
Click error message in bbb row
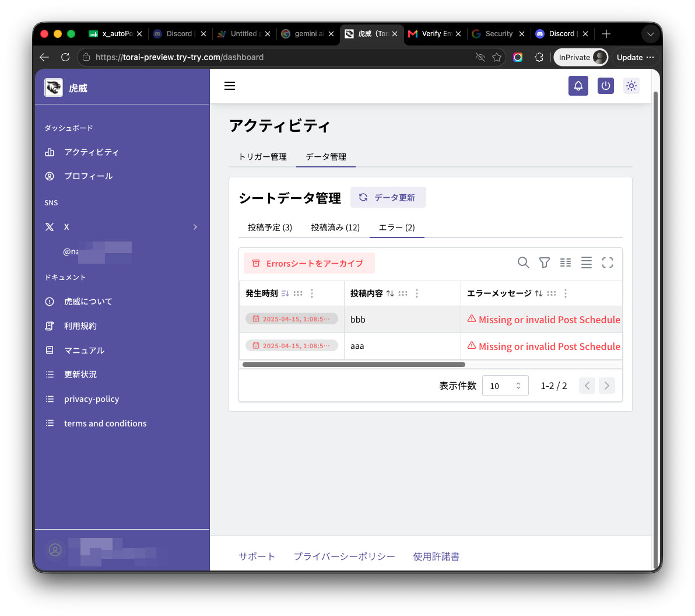(x=544, y=319)
